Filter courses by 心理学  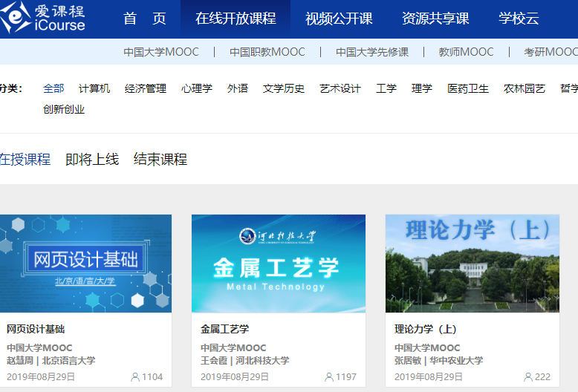click(x=197, y=88)
